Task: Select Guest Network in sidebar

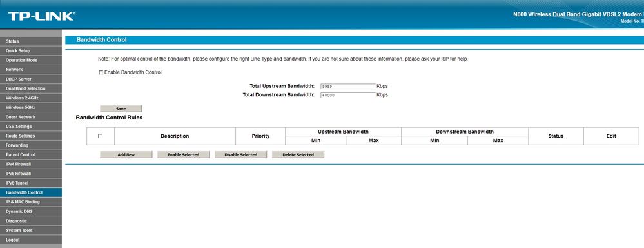Action: click(x=31, y=117)
